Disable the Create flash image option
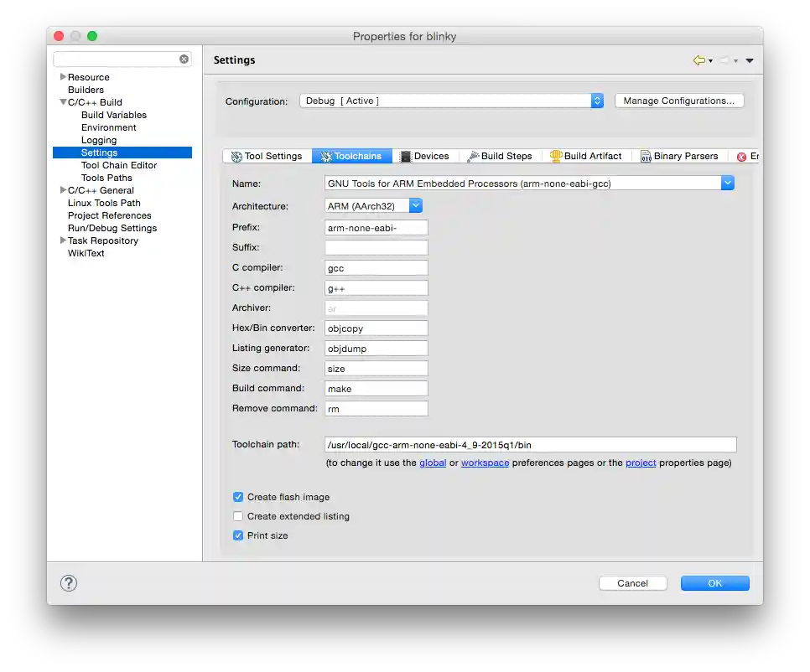The height and width of the screenshot is (672, 810). (238, 497)
